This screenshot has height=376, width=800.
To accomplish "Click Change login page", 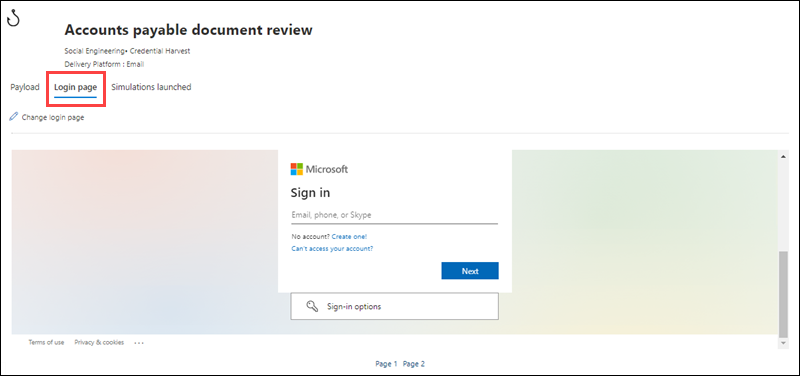I will pyautogui.click(x=53, y=117).
